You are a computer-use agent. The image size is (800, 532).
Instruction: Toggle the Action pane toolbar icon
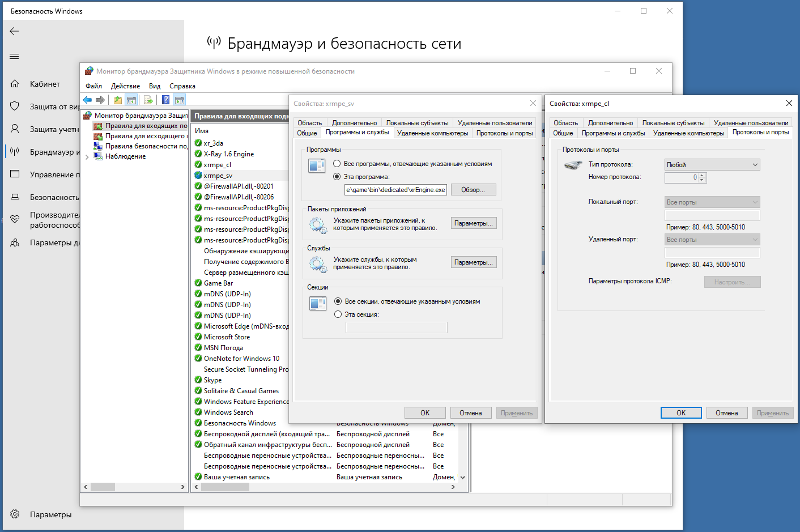(180, 100)
